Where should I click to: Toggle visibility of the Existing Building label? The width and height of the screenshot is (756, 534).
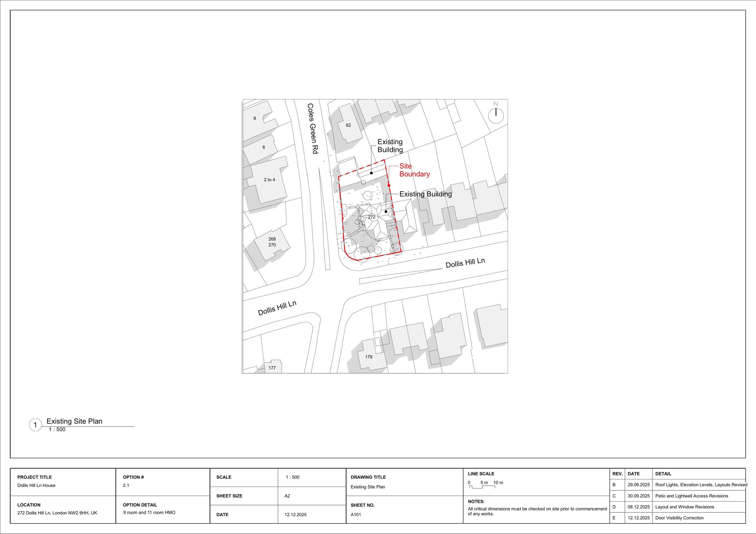(425, 194)
